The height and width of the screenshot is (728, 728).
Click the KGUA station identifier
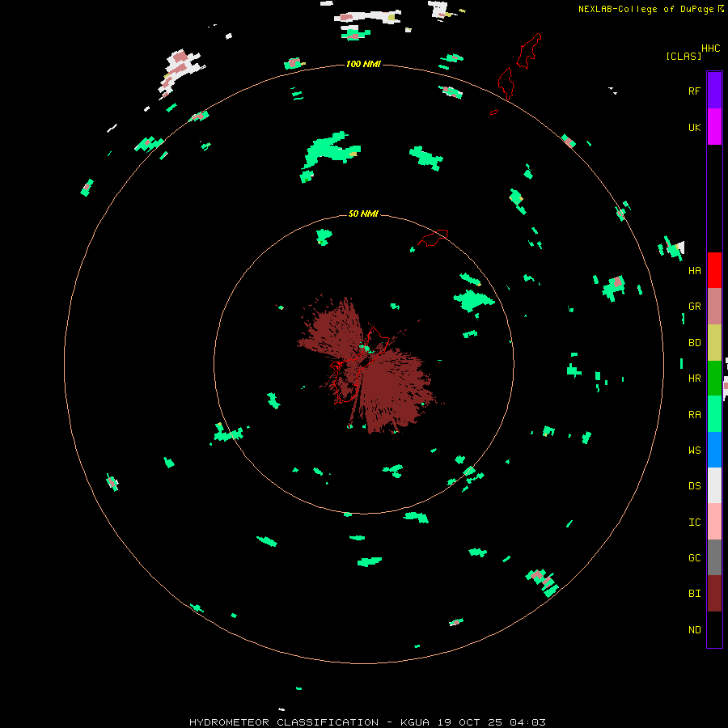[x=414, y=722]
